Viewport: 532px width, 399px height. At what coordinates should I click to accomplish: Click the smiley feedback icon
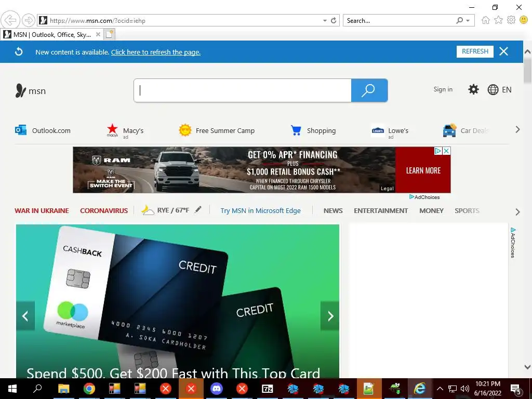pos(524,20)
